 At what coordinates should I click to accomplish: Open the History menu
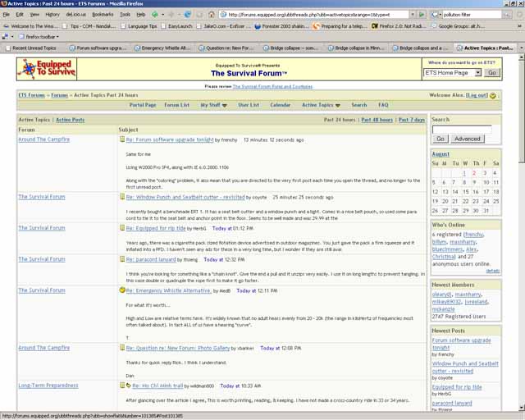click(x=52, y=15)
